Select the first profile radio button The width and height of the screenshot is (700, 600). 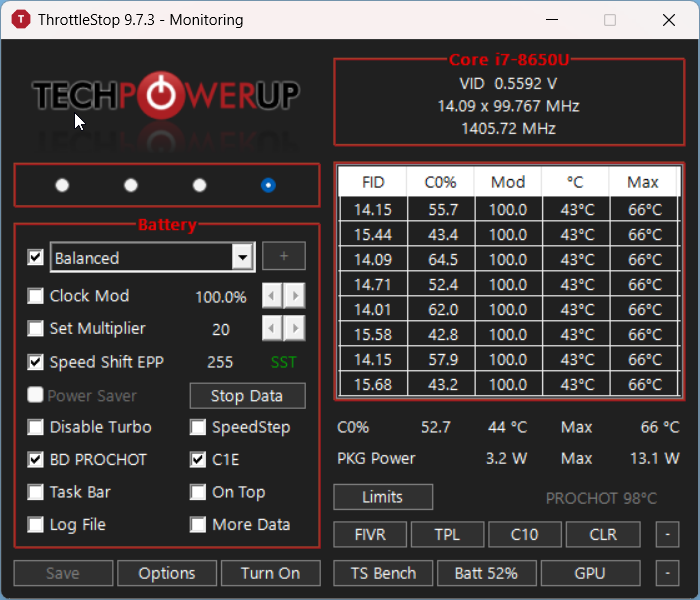pyautogui.click(x=62, y=185)
